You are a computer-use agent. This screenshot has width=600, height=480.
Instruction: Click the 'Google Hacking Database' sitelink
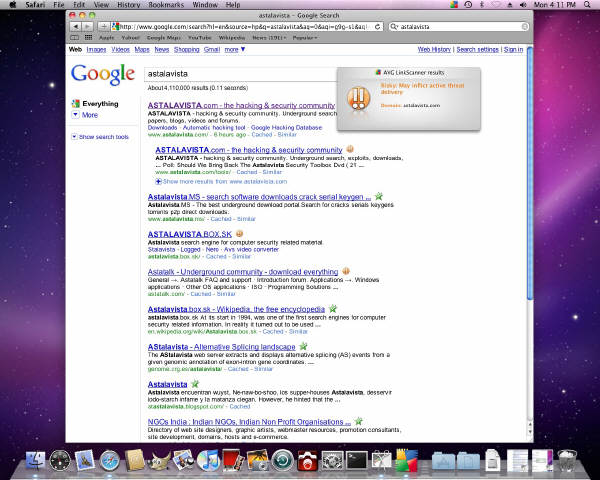click(286, 127)
